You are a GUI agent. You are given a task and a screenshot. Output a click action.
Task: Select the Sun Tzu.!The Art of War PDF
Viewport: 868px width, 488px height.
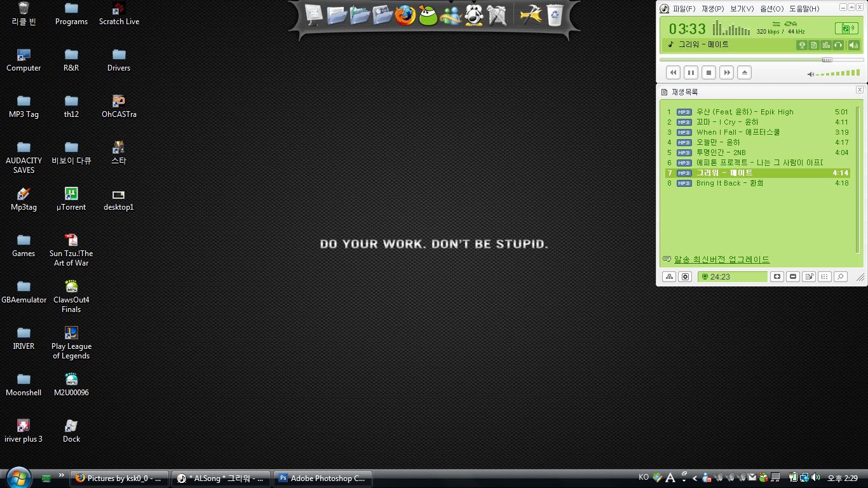[71, 250]
